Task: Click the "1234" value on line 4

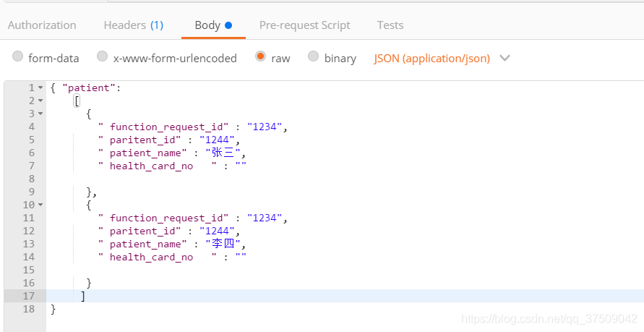Action: click(x=265, y=127)
